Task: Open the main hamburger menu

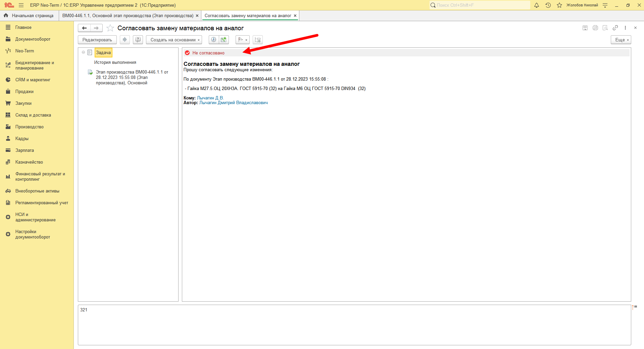Action: tap(21, 5)
